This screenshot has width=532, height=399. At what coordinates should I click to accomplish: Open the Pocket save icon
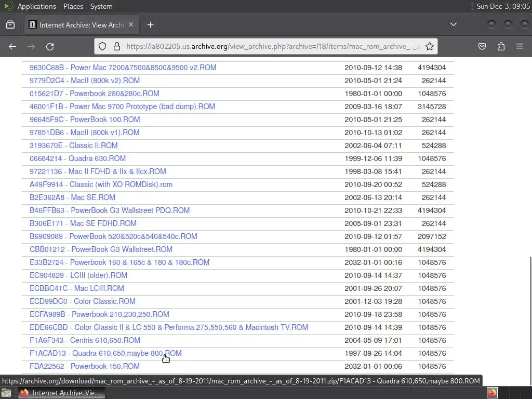pos(482,46)
